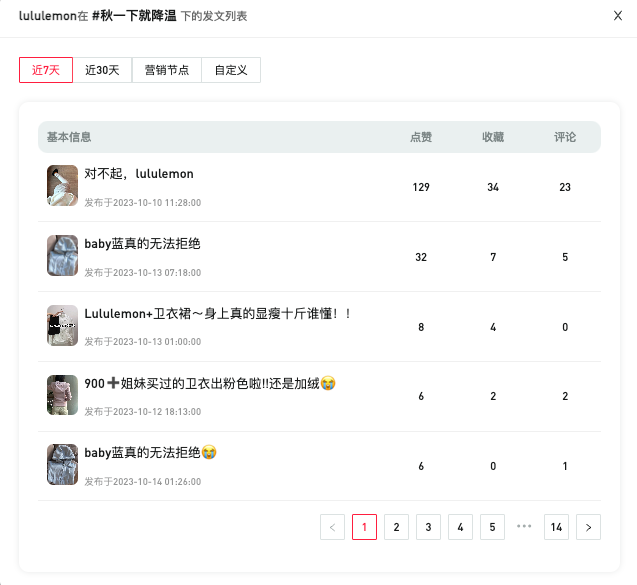The height and width of the screenshot is (585, 637).
Task: Select page 1 in pagination
Action: (x=364, y=527)
